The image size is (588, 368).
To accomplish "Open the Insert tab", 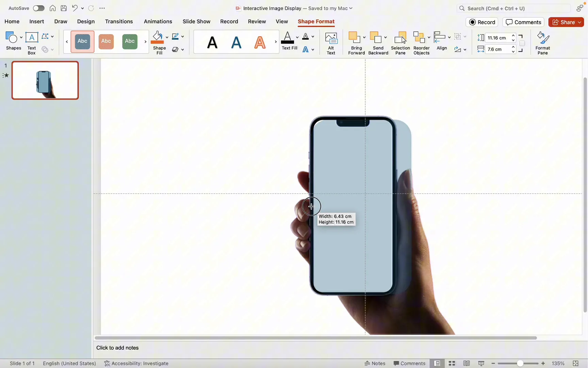I will tap(37, 21).
